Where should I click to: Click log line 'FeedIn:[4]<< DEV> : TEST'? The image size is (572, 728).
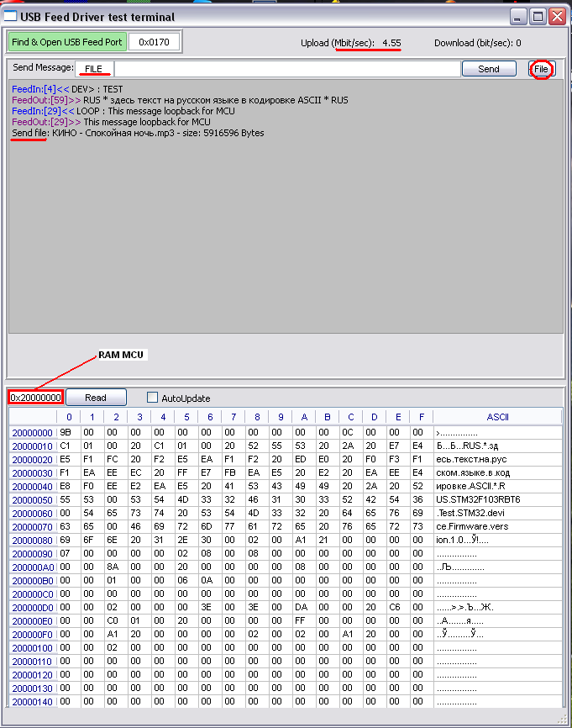click(x=67, y=89)
